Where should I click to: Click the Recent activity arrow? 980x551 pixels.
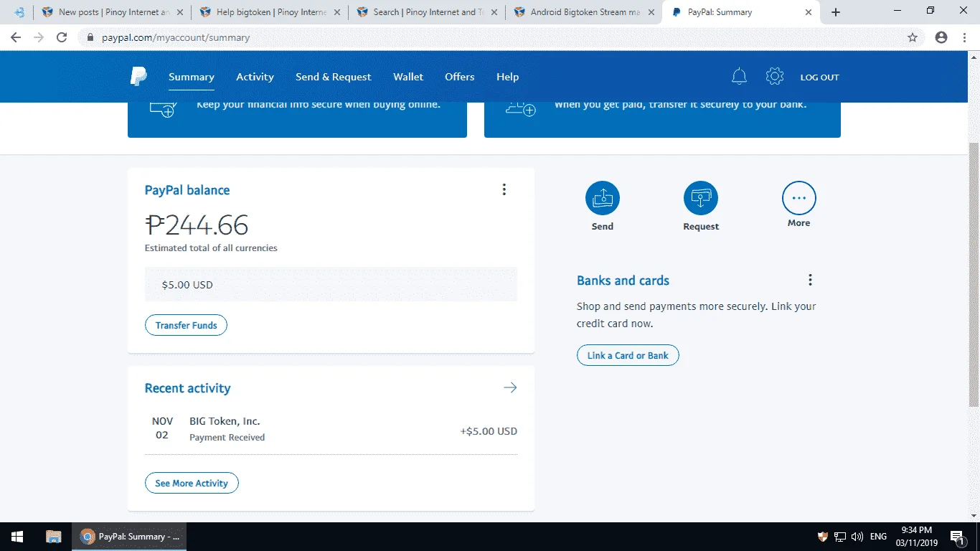[510, 388]
